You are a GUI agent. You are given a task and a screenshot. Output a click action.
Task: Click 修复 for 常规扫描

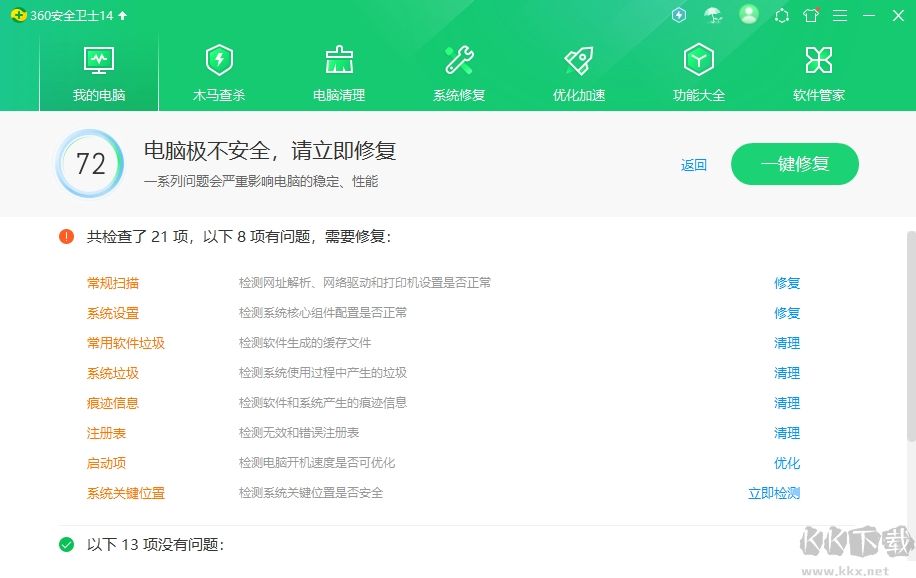[x=786, y=283]
